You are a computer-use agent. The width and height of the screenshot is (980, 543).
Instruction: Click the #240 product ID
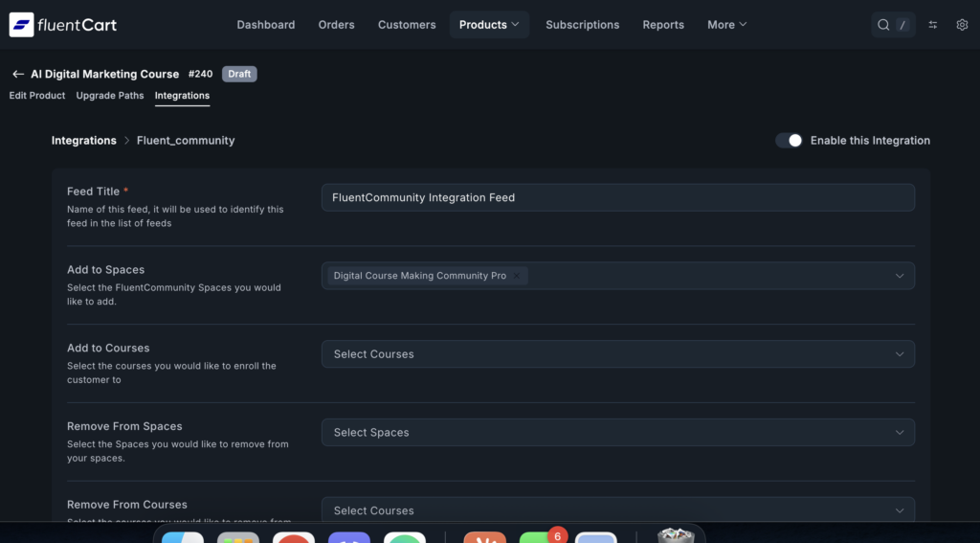[x=201, y=74]
